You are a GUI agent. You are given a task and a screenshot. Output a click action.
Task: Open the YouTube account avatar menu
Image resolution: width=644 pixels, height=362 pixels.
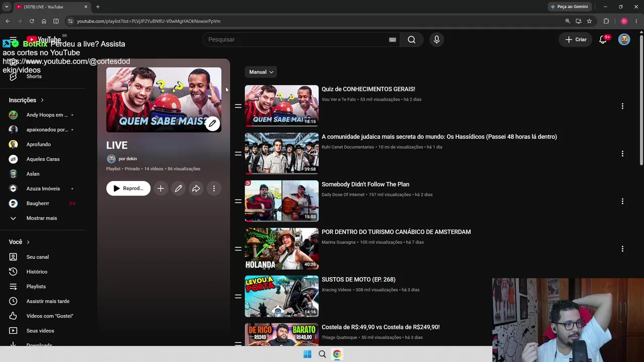click(624, 40)
